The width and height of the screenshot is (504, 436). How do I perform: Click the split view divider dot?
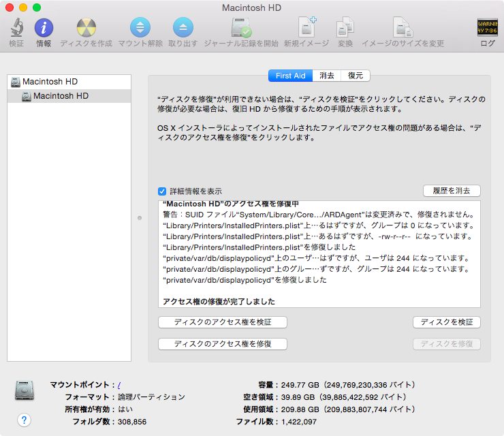pos(140,218)
